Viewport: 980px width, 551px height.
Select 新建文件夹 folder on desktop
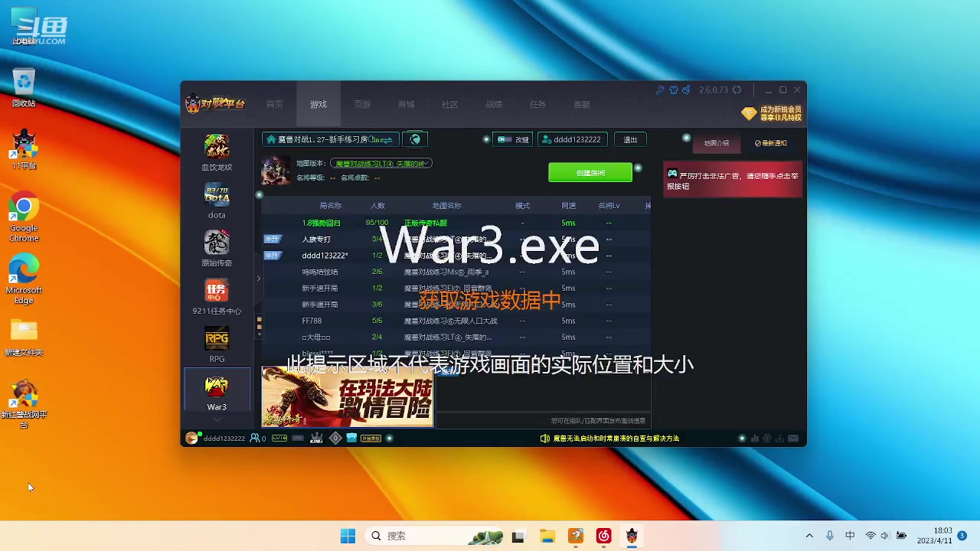click(24, 338)
